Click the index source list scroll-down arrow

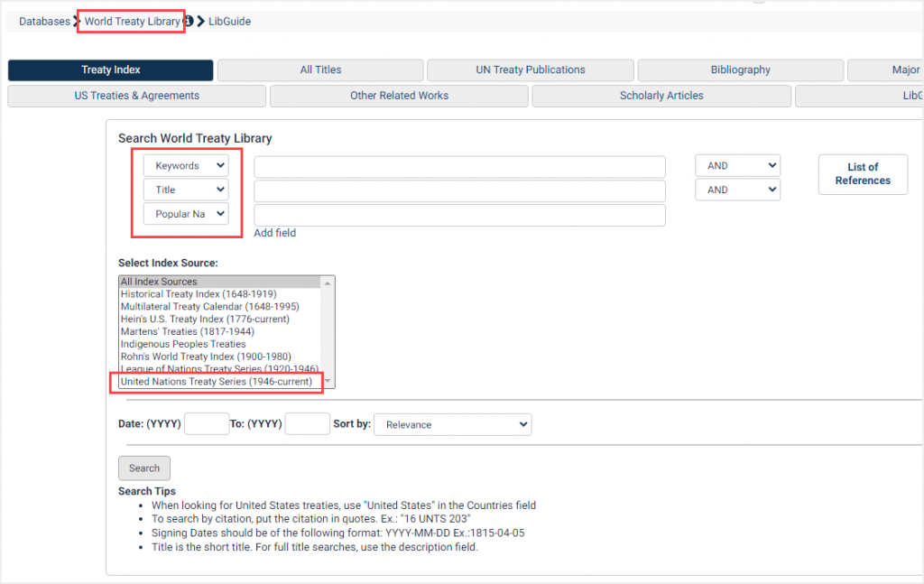[x=328, y=381]
